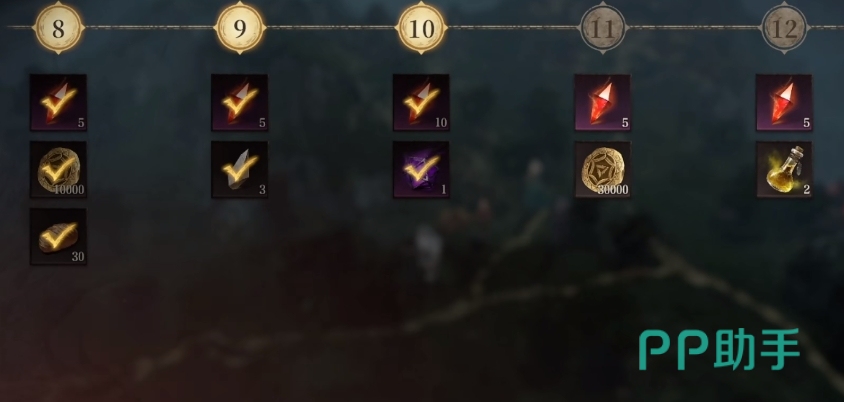Image resolution: width=844 pixels, height=402 pixels.
Task: Click the progress line between levels 11 and 12
Action: point(694,27)
